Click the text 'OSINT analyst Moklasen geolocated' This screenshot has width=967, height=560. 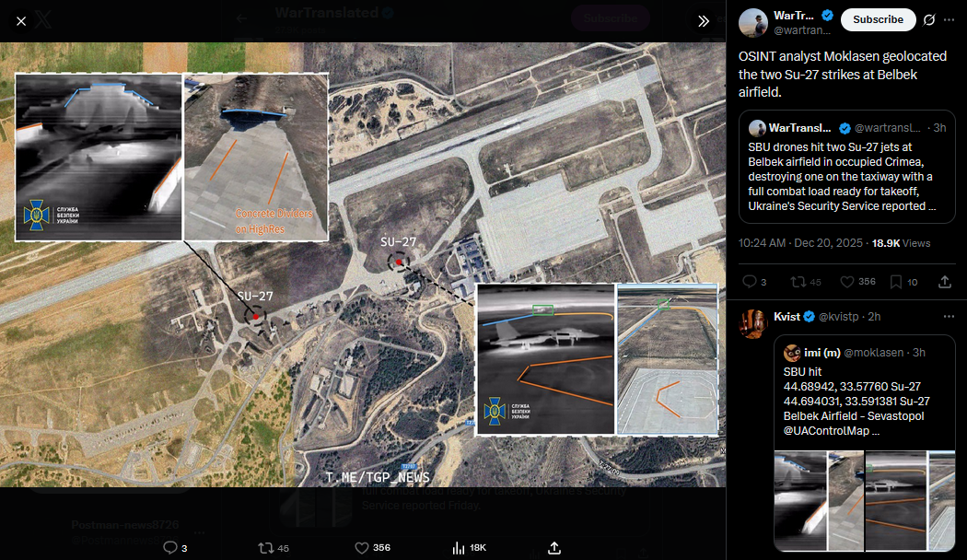pyautogui.click(x=843, y=56)
